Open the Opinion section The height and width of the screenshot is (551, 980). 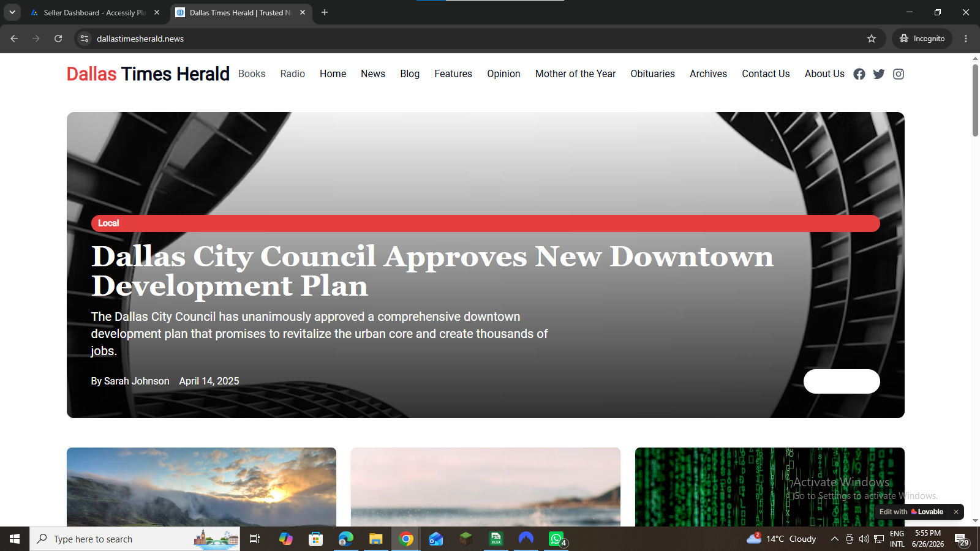tap(503, 73)
